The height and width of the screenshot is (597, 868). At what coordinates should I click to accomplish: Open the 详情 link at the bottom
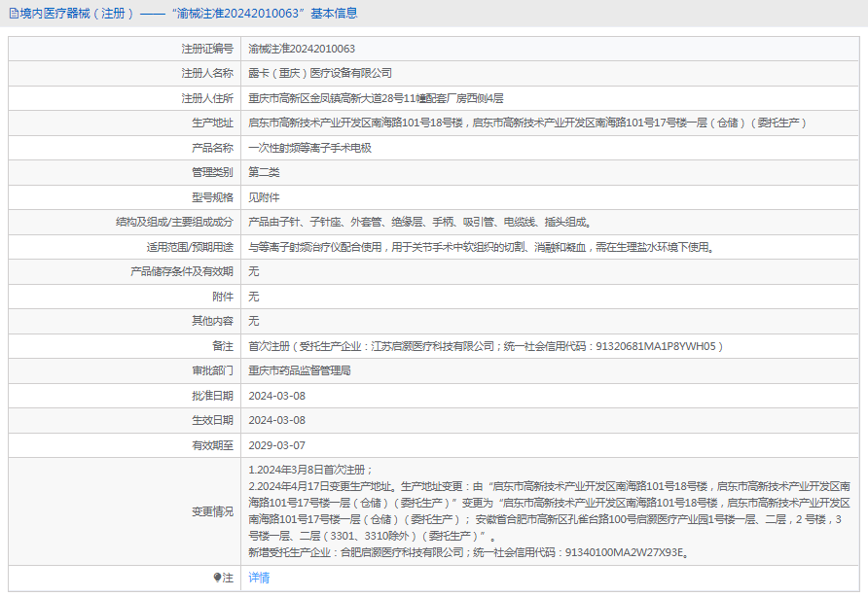tap(259, 578)
